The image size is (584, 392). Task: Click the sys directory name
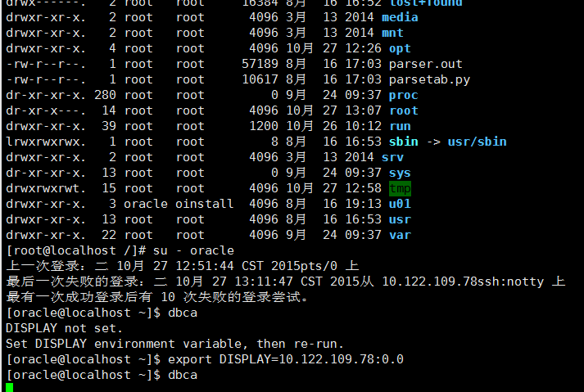pos(400,173)
